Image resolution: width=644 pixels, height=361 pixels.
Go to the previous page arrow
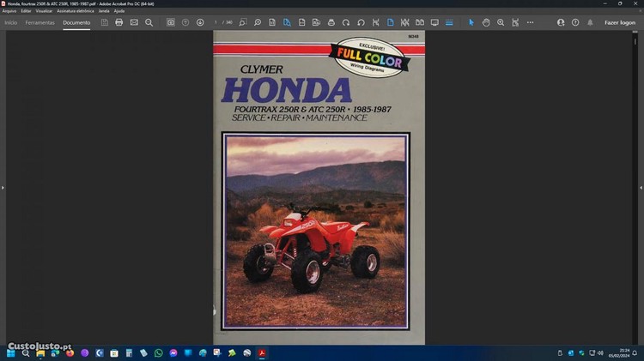[185, 22]
